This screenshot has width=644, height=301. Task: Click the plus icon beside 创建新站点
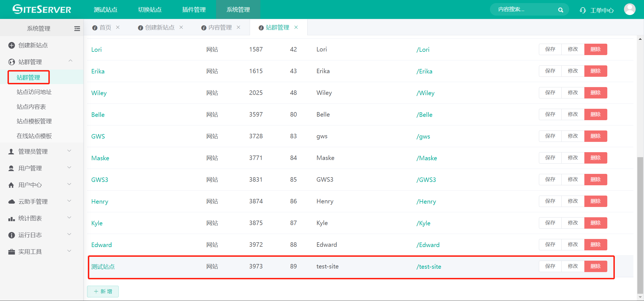[x=11, y=45]
